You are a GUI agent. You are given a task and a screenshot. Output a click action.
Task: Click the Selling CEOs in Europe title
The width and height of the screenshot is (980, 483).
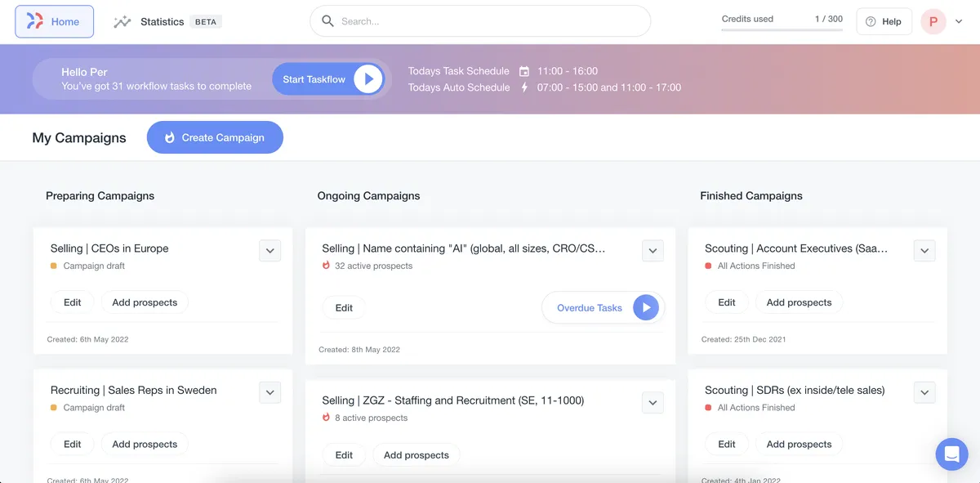109,248
